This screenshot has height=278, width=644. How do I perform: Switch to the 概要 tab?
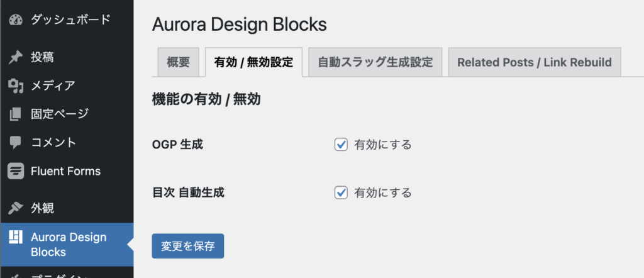(178, 62)
